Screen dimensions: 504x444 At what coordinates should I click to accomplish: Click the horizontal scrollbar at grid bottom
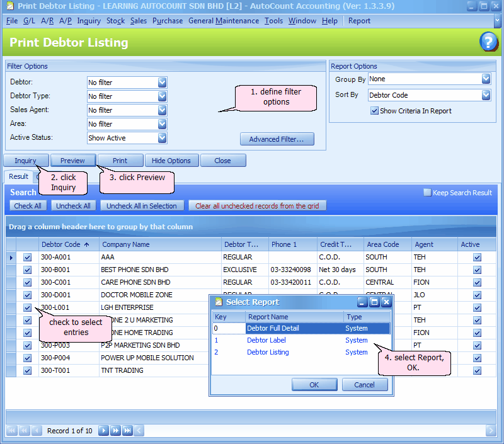pos(315,431)
